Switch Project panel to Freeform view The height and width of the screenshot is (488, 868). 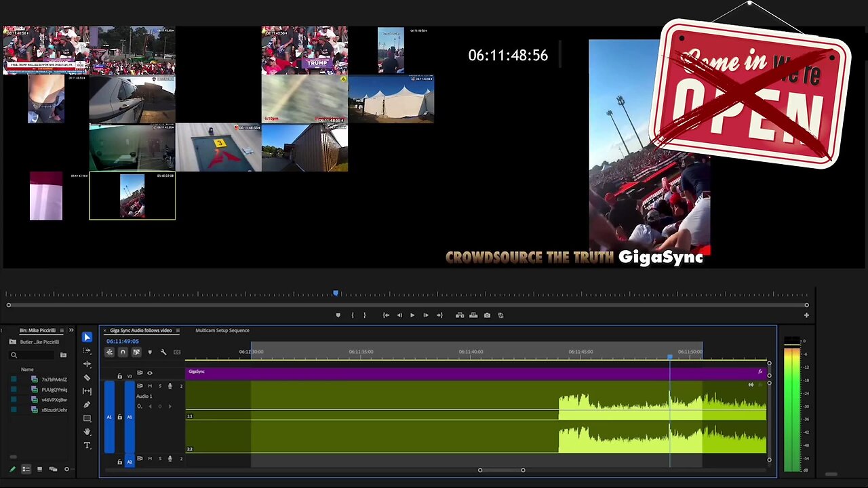pyautogui.click(x=53, y=469)
